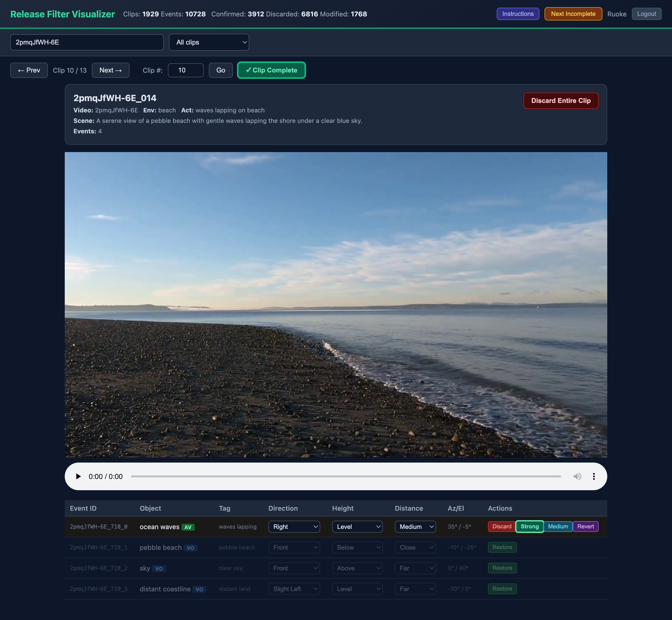Play the clip audio
The width and height of the screenshot is (672, 620).
tap(78, 476)
